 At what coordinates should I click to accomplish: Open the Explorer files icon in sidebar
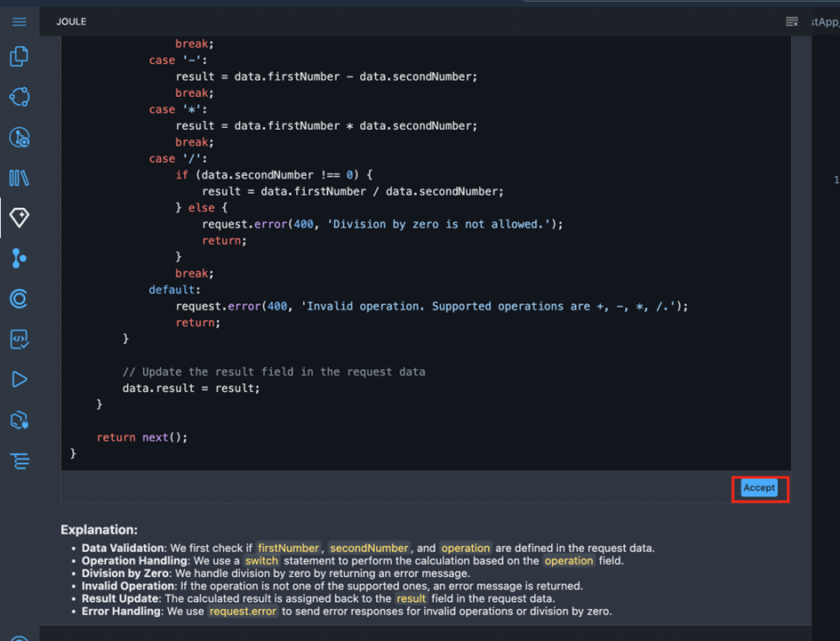coord(19,57)
